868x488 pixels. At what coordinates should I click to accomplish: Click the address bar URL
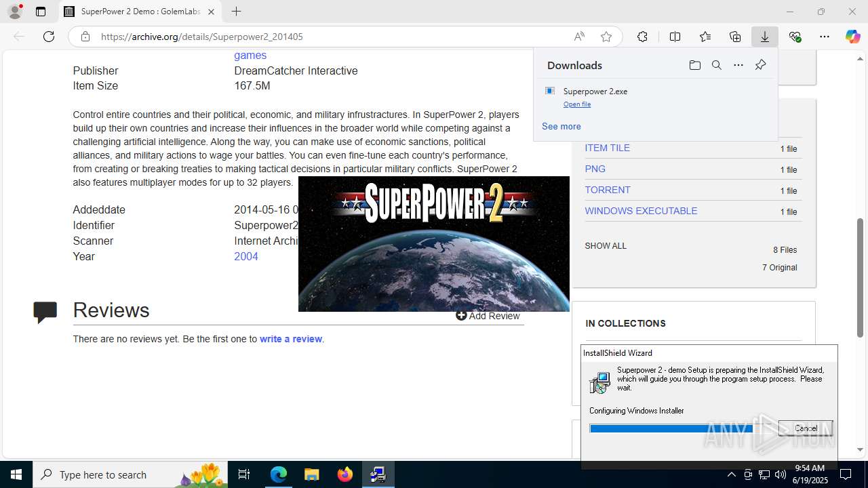click(202, 37)
